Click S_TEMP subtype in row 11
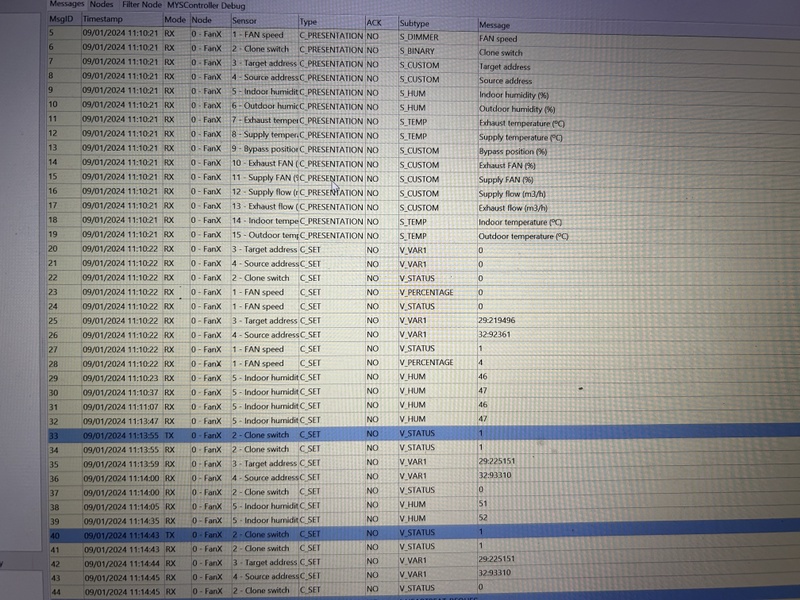The width and height of the screenshot is (800, 600). [x=413, y=122]
